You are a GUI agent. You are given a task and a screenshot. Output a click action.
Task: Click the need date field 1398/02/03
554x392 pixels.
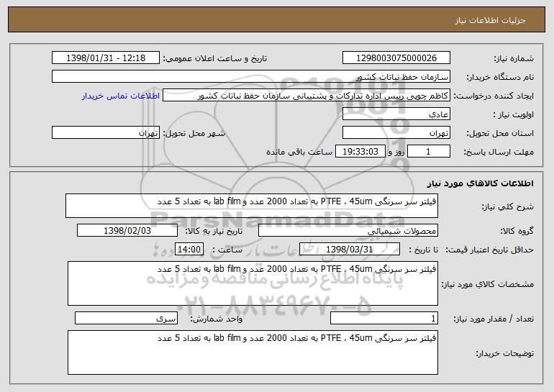(x=127, y=231)
